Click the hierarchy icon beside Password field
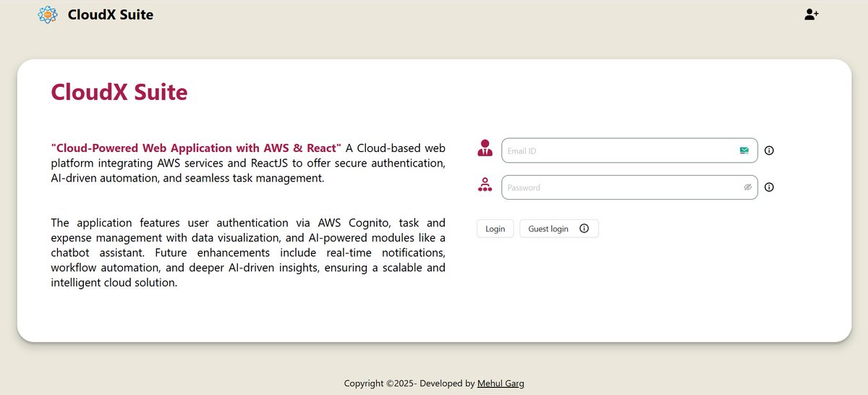Image resolution: width=868 pixels, height=395 pixels. coord(485,185)
